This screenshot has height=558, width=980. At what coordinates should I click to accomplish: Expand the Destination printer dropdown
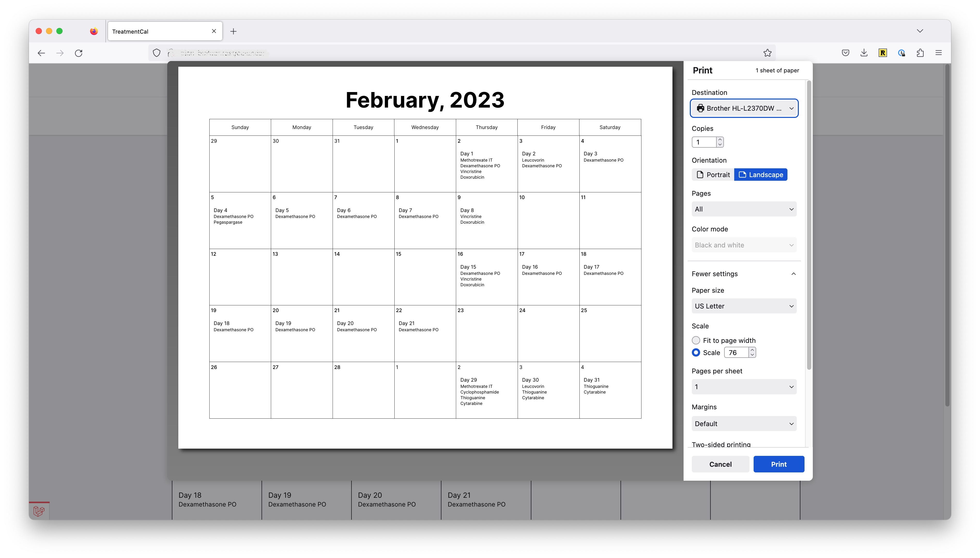pos(744,108)
